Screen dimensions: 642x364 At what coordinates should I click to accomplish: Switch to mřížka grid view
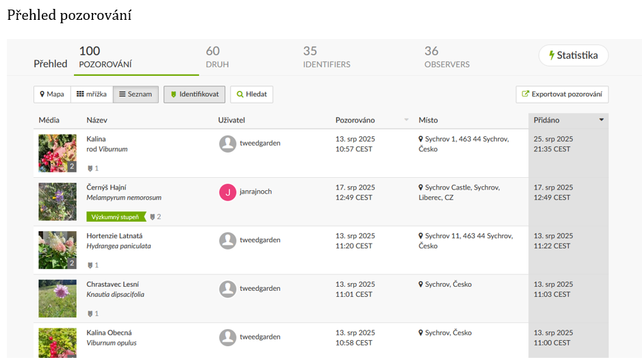pos(92,94)
